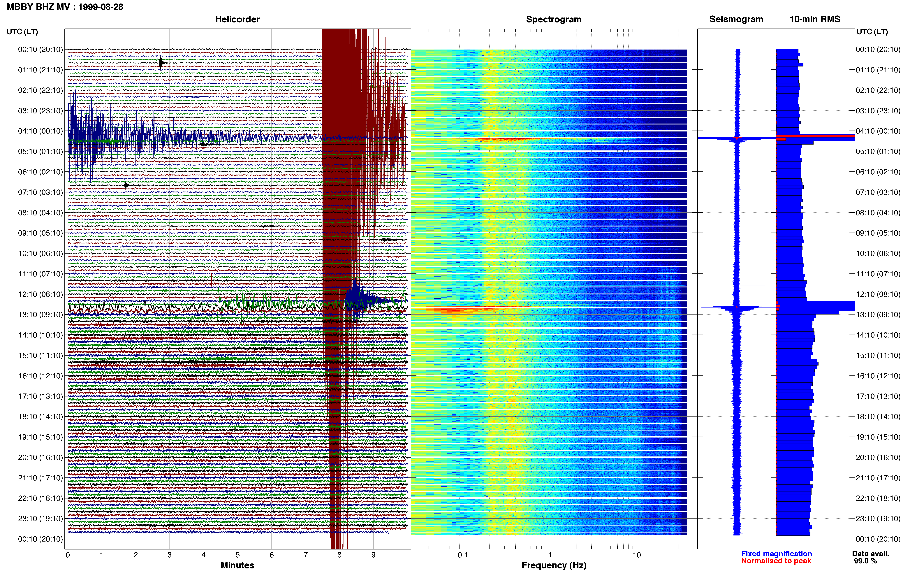Viewport: 924px width, 578px height.
Task: Click left time label '23:10 (19:10)'
Action: (x=41, y=519)
